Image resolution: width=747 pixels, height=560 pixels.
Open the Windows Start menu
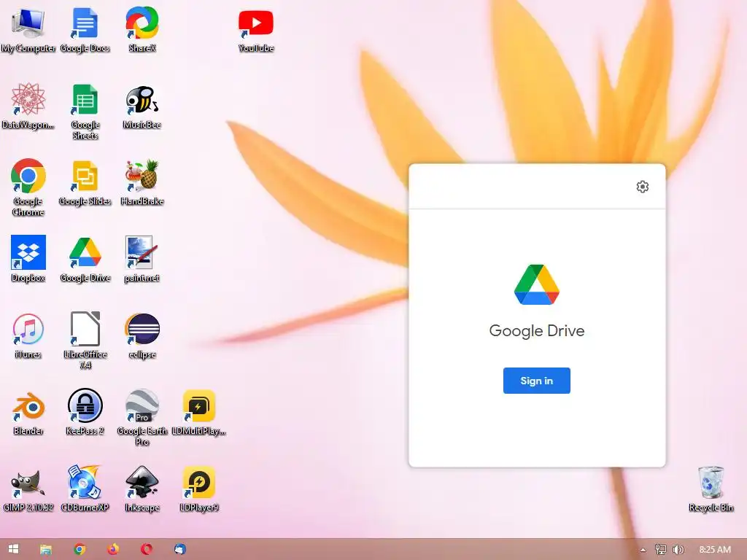point(13,549)
